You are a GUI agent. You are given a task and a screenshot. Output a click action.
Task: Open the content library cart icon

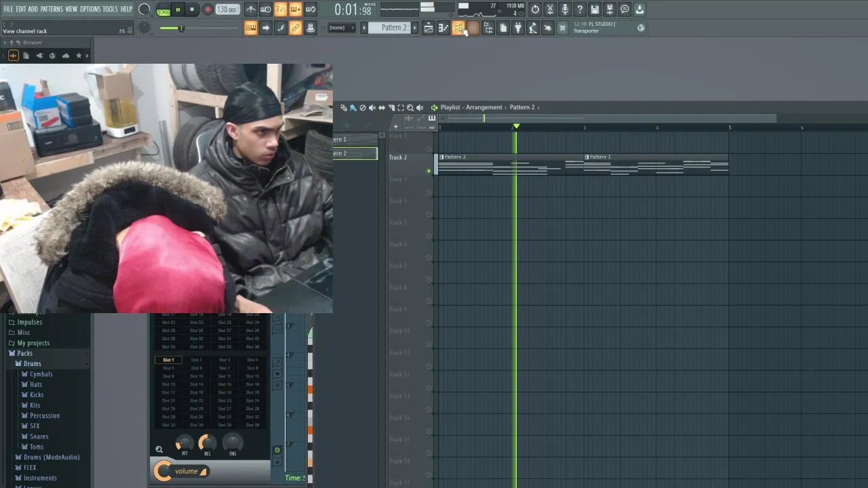tap(562, 28)
